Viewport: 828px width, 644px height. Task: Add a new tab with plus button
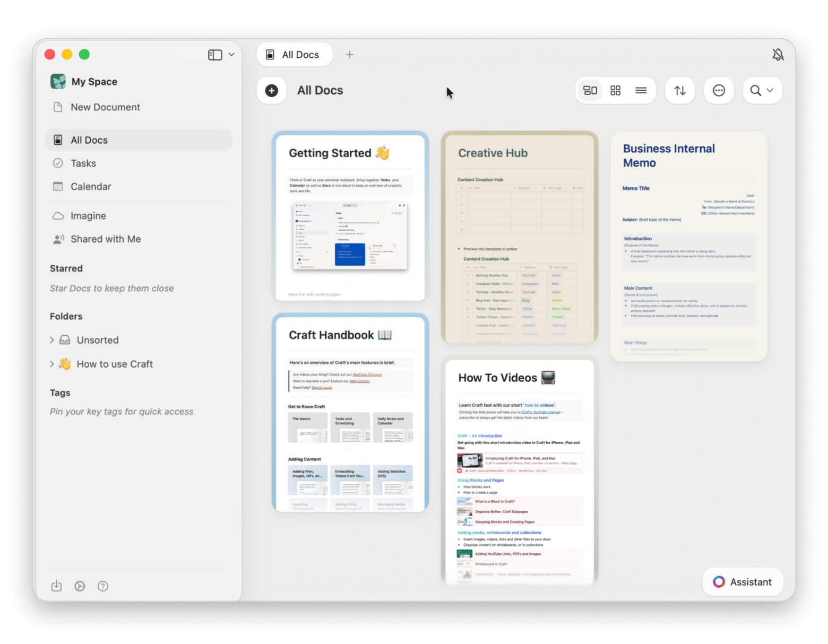pyautogui.click(x=350, y=55)
